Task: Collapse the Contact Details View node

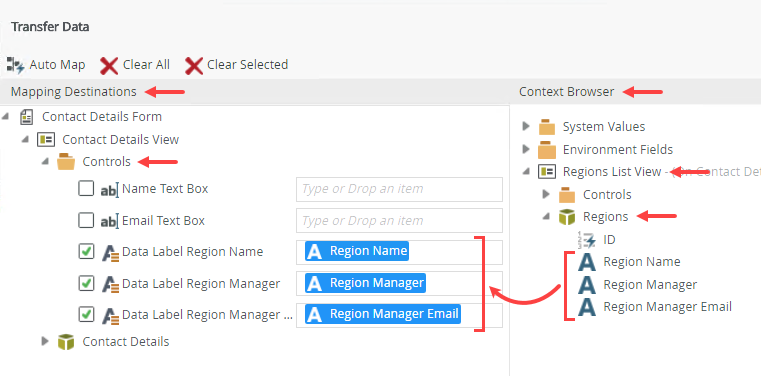Action: tap(25, 140)
